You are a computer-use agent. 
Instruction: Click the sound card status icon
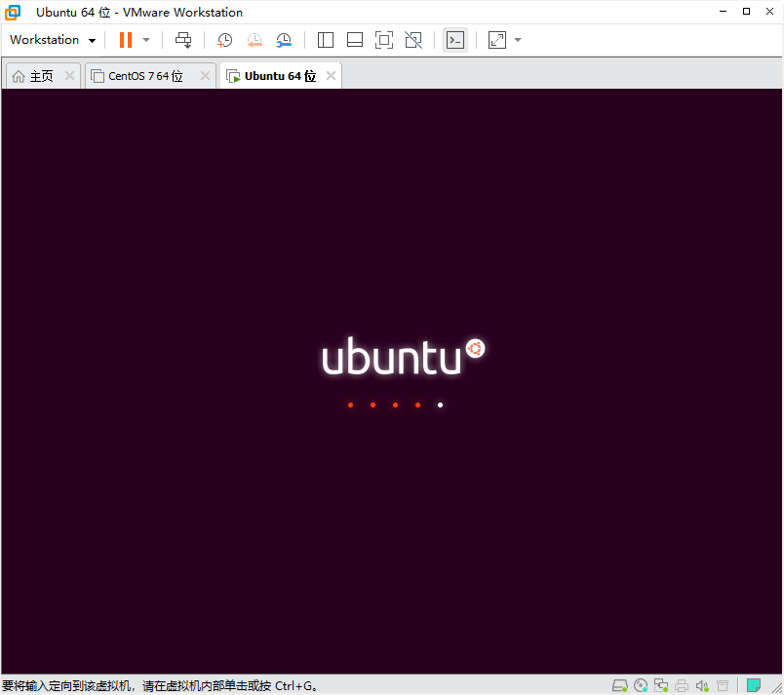[x=702, y=685]
